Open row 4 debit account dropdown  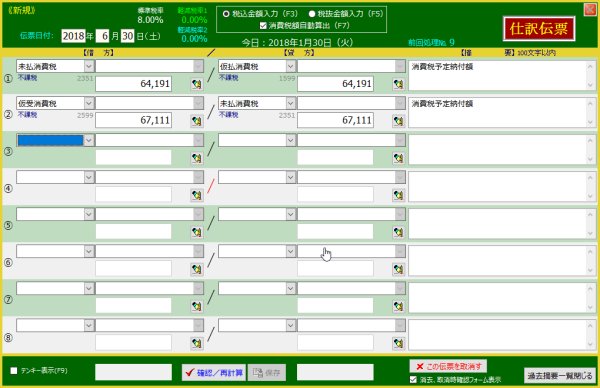tap(89, 177)
